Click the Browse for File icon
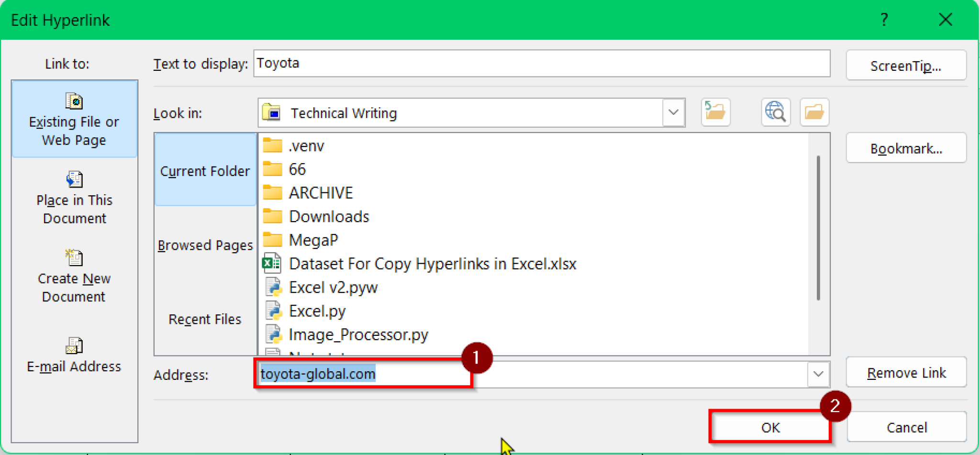This screenshot has width=980, height=455. [814, 112]
